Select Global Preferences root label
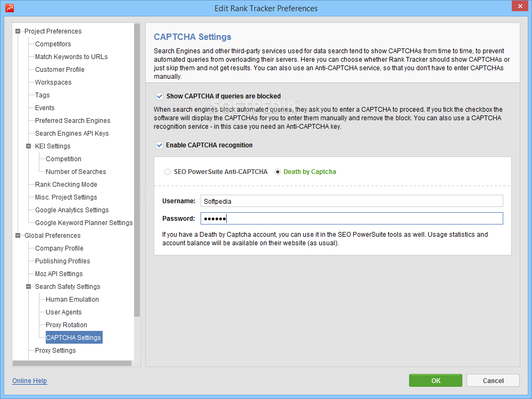 click(x=53, y=236)
